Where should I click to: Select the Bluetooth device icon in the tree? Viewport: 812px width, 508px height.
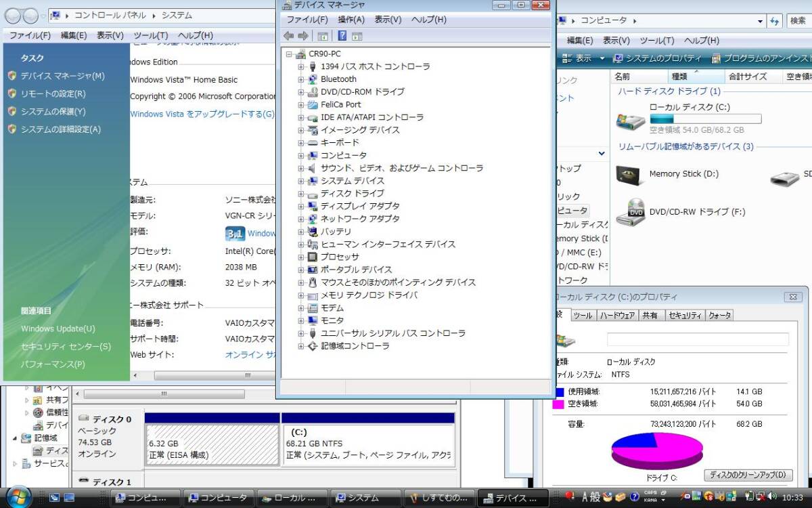pos(313,79)
